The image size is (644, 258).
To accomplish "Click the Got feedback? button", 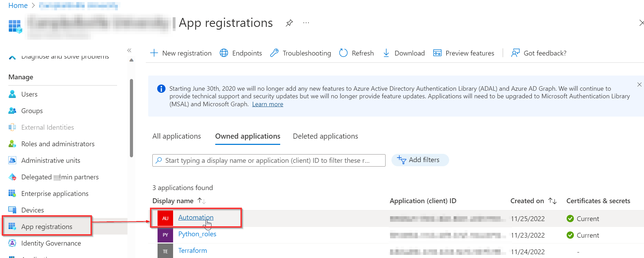I will pos(539,53).
